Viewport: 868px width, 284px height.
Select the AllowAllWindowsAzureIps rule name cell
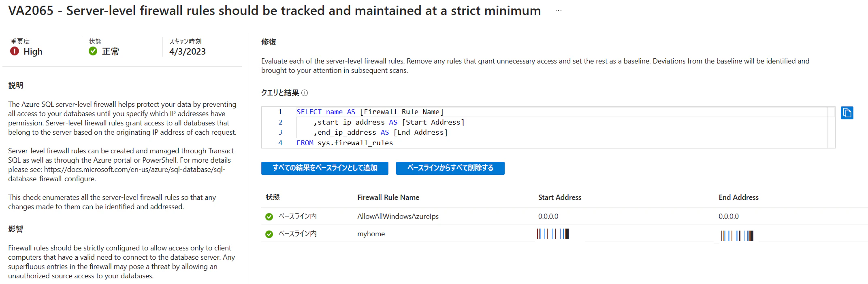click(x=398, y=216)
